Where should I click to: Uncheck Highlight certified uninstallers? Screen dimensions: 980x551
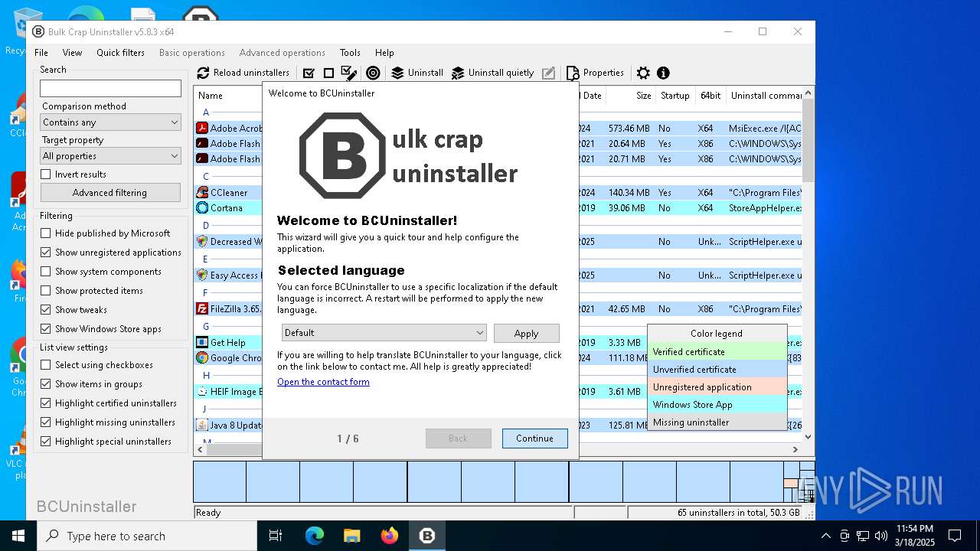(46, 403)
